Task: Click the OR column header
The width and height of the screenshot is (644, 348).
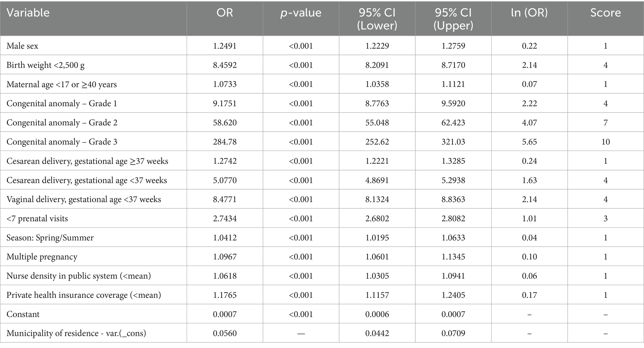Action: 225,13
